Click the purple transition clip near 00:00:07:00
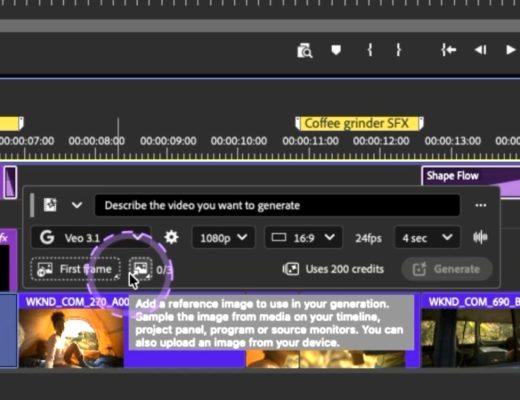The width and height of the screenshot is (520, 400). (10, 182)
